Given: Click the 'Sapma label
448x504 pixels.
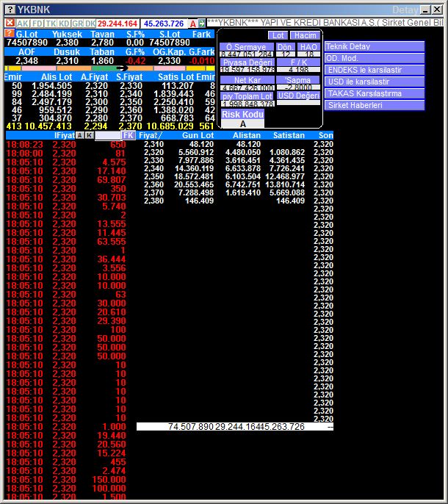Looking at the screenshot, I should [x=298, y=80].
